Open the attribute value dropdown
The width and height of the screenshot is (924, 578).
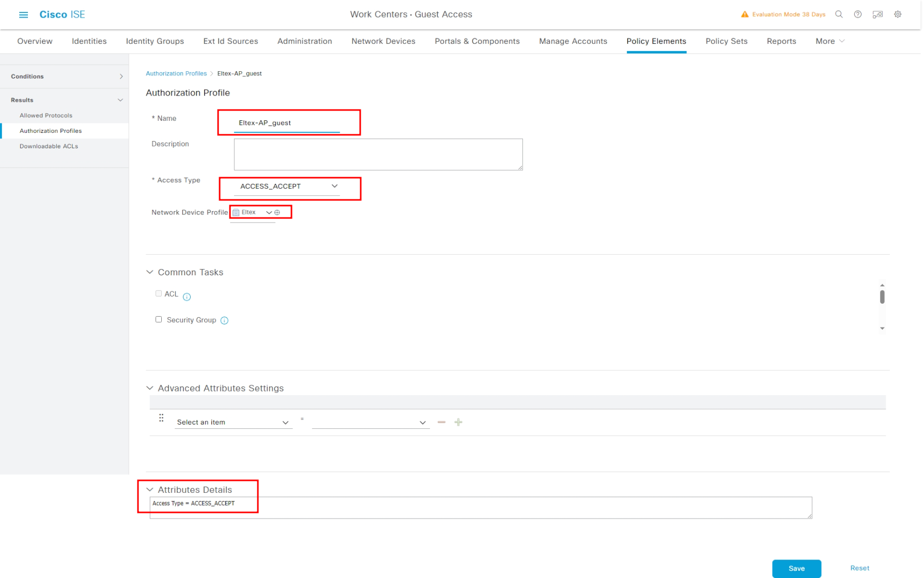pos(371,422)
